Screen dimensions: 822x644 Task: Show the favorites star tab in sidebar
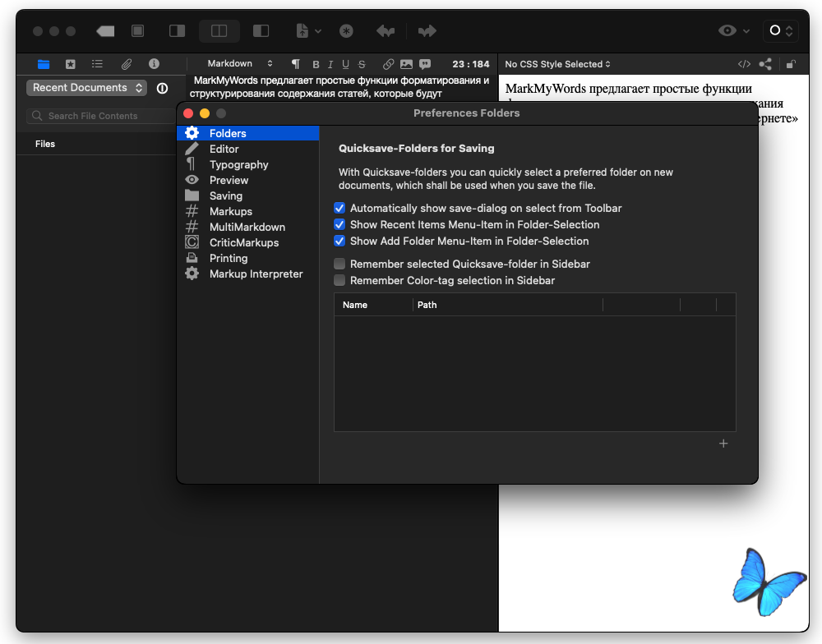pos(71,64)
